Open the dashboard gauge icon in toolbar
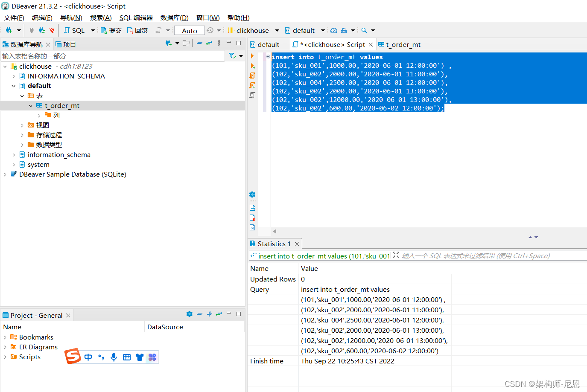 pos(334,30)
